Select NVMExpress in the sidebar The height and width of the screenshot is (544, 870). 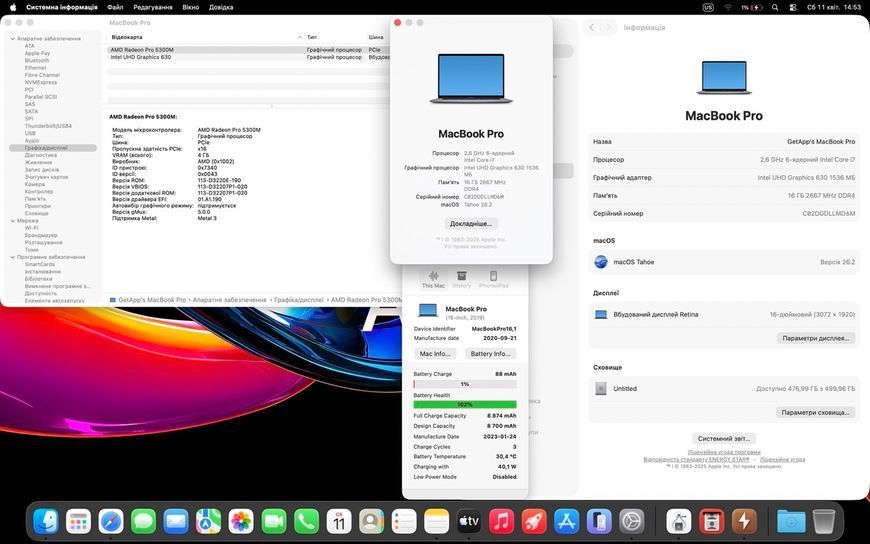click(41, 82)
